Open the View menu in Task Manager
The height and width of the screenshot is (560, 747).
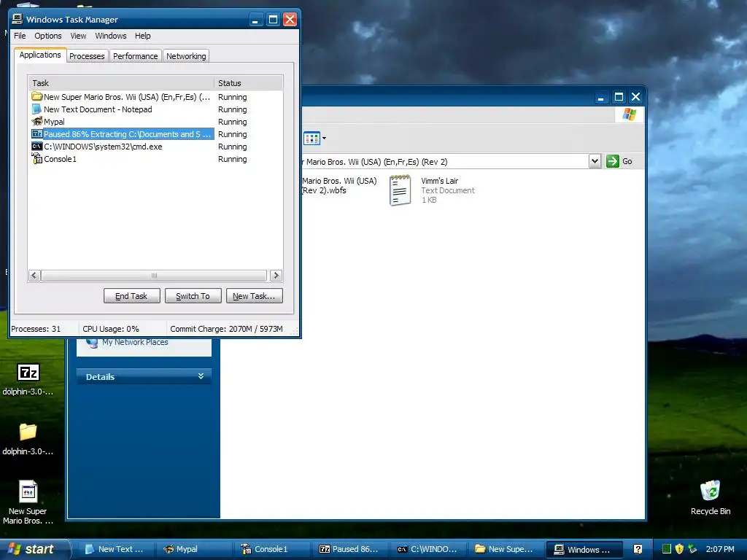click(x=78, y=36)
